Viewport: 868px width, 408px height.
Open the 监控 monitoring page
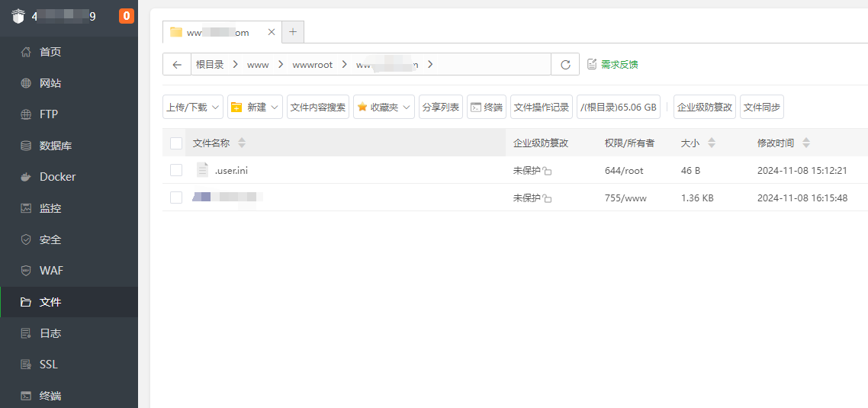click(50, 208)
